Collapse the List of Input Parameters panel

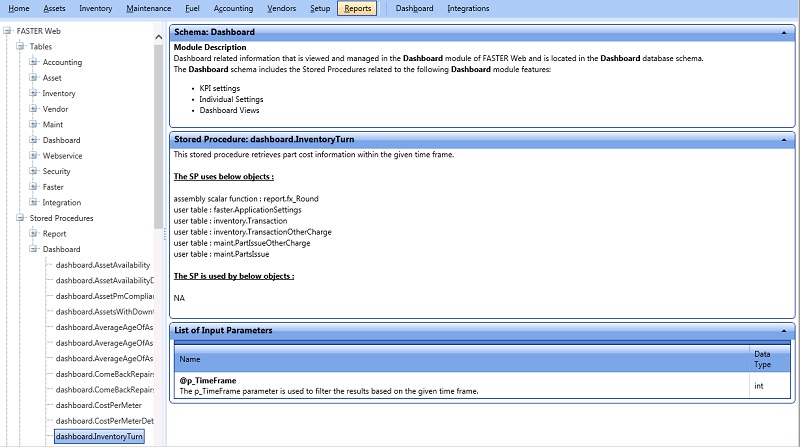tap(784, 331)
